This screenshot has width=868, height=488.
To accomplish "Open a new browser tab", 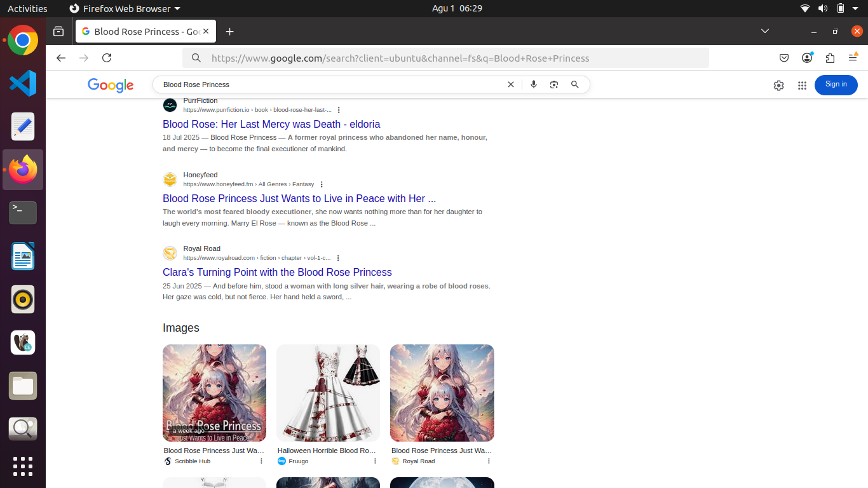I will (x=230, y=32).
